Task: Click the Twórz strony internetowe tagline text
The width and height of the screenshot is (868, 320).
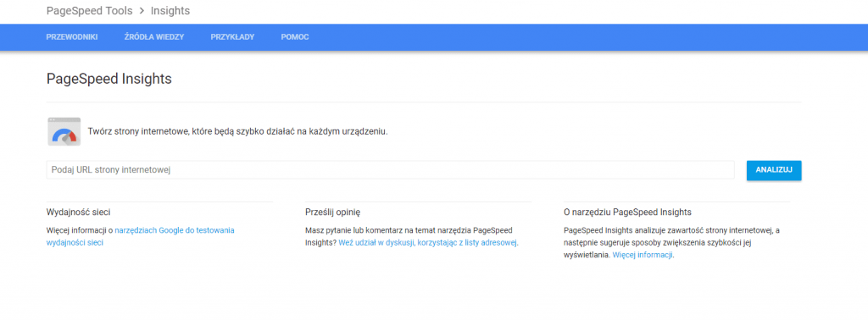Action: click(238, 132)
